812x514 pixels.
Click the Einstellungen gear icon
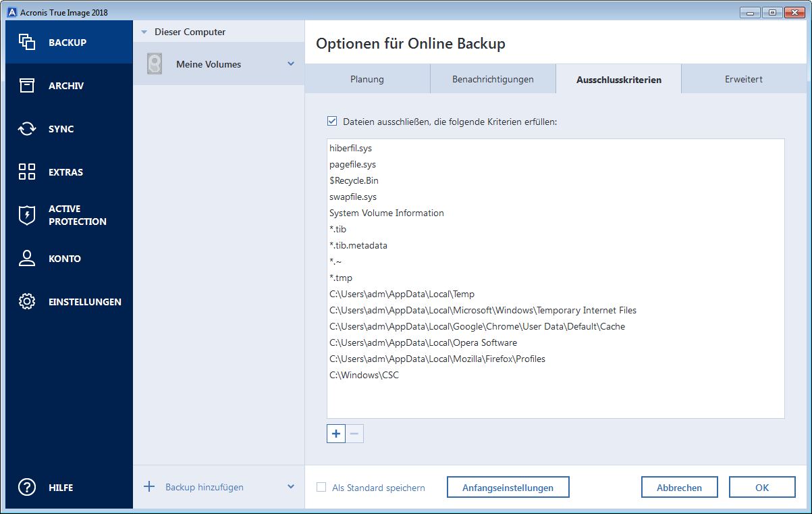[27, 302]
